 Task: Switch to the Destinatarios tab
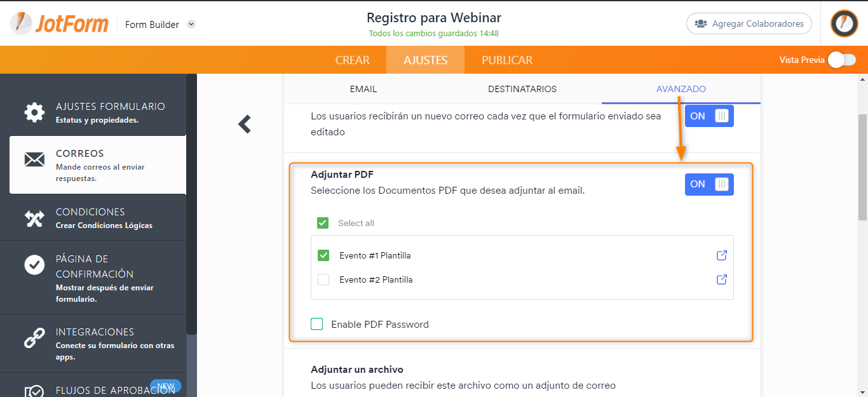pyautogui.click(x=522, y=89)
